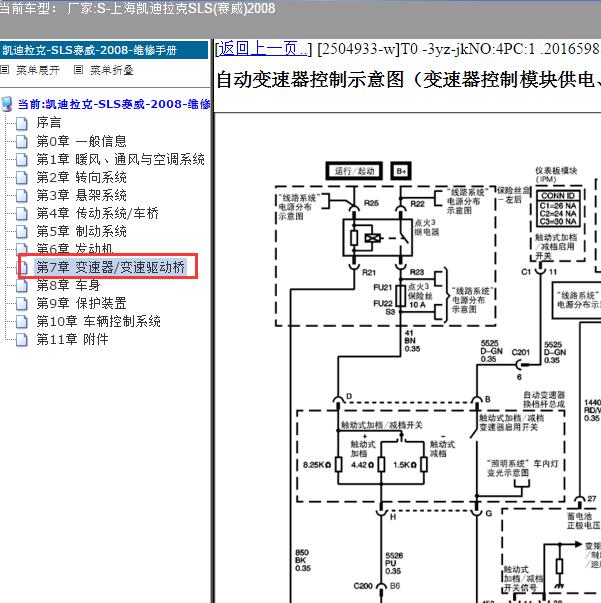Image resolution: width=601 pixels, height=603 pixels.
Task: Click the 1.5KΩ resistor value
Action: click(x=405, y=465)
